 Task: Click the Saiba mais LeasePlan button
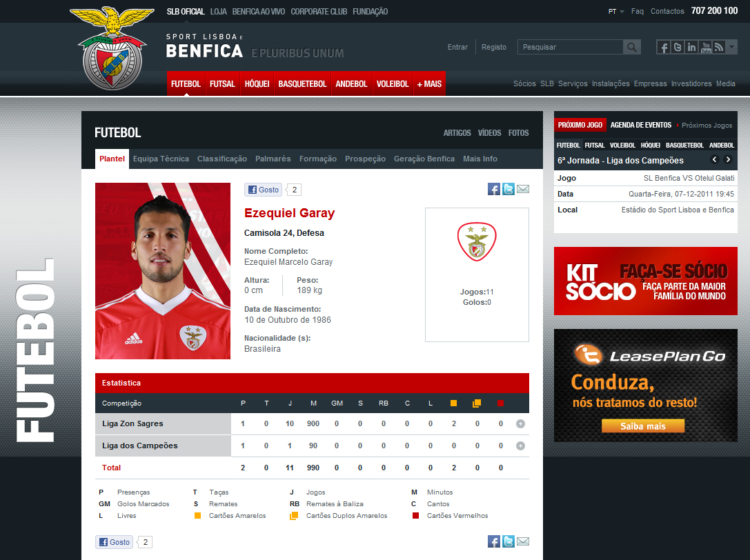click(643, 426)
